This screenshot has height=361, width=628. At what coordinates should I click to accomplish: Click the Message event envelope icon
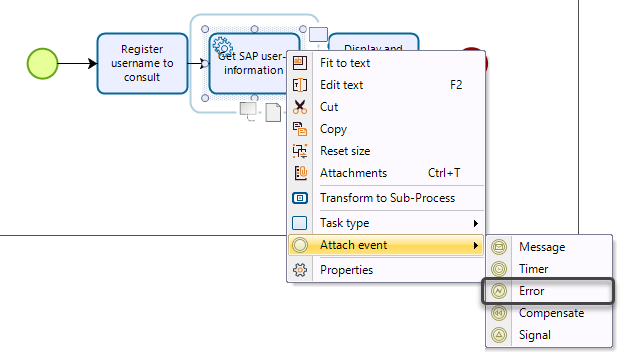point(499,247)
